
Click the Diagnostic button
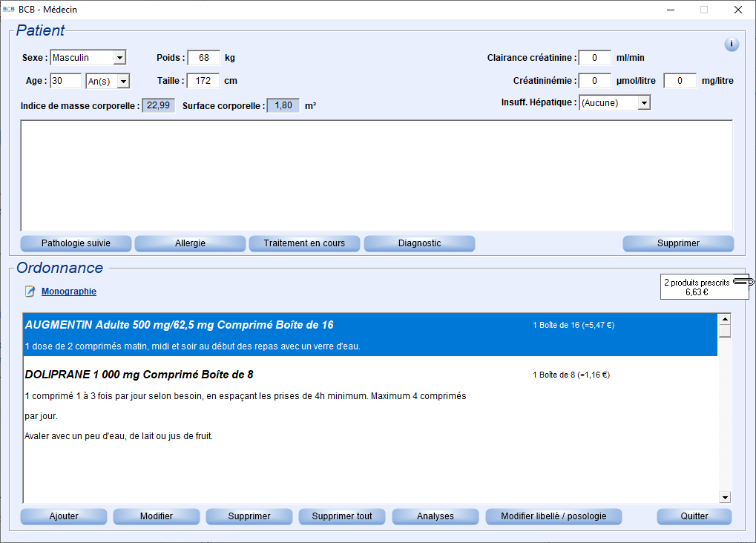[419, 243]
